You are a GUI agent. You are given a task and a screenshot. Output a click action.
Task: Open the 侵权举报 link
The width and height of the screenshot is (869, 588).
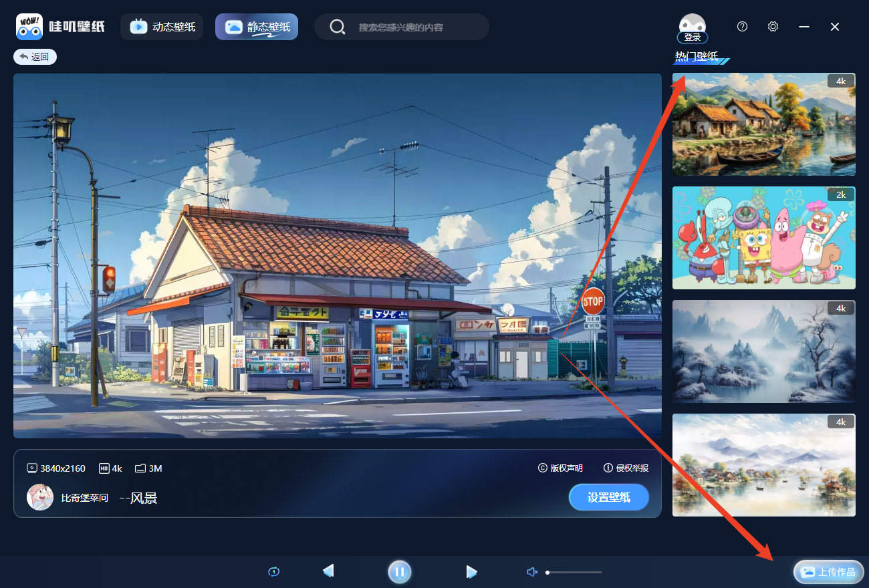[626, 468]
